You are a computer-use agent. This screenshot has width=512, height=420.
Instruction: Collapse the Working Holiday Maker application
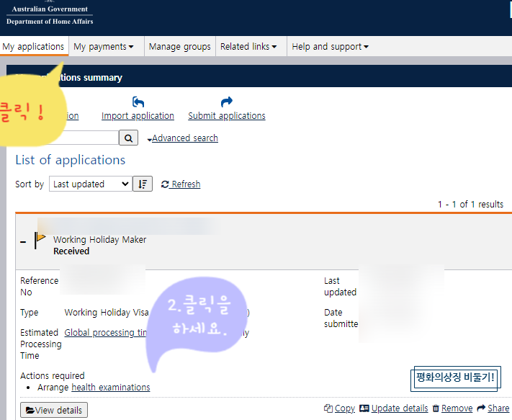click(x=23, y=242)
